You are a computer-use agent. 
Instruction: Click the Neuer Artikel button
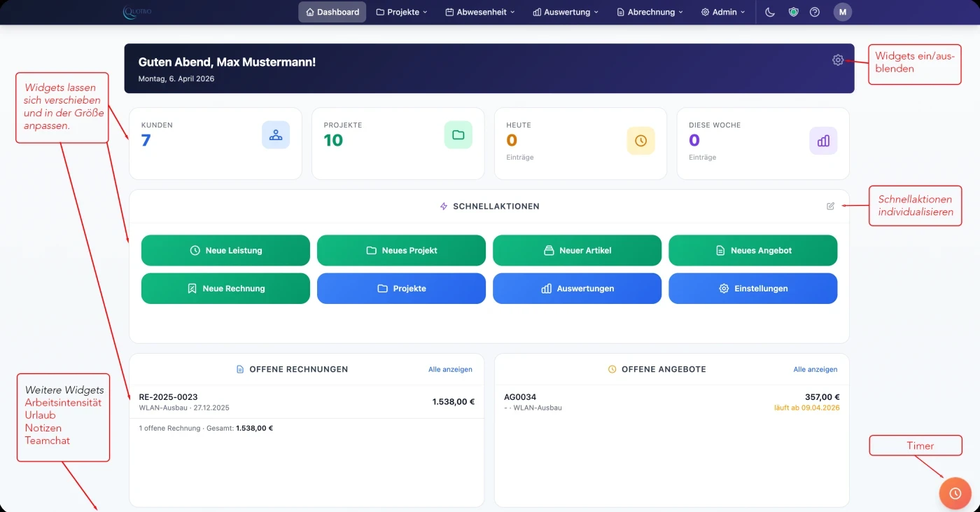click(x=577, y=250)
